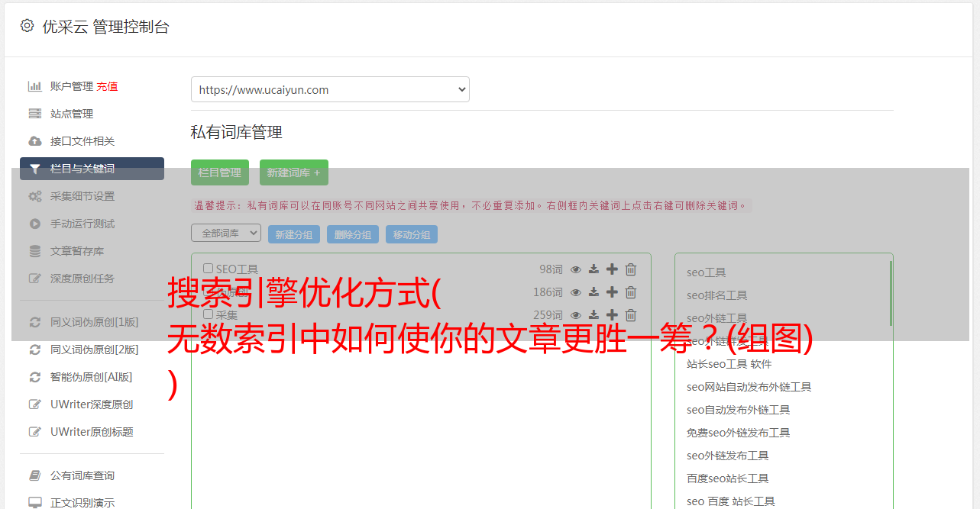Click the refresh icon for 智能伪原创[AI版]
Viewport: 980px width, 509px height.
tap(34, 377)
